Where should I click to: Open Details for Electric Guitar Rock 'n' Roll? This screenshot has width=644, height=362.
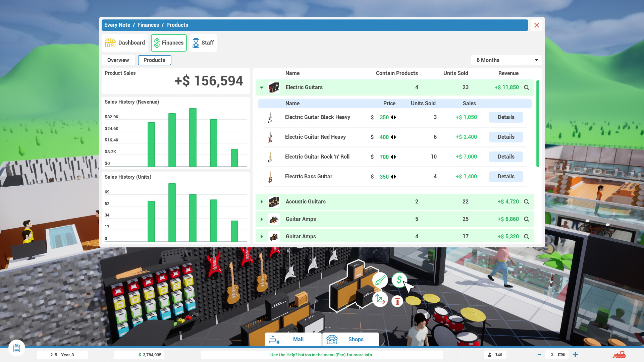click(x=506, y=157)
